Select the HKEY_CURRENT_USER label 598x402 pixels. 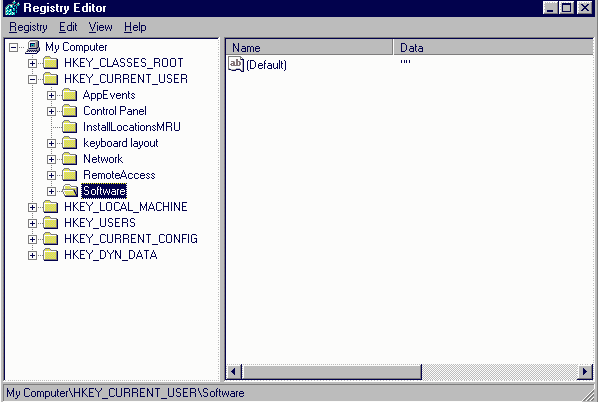pos(126,79)
